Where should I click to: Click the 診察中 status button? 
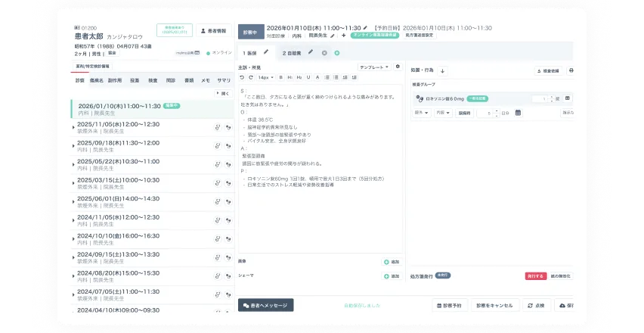pos(250,32)
